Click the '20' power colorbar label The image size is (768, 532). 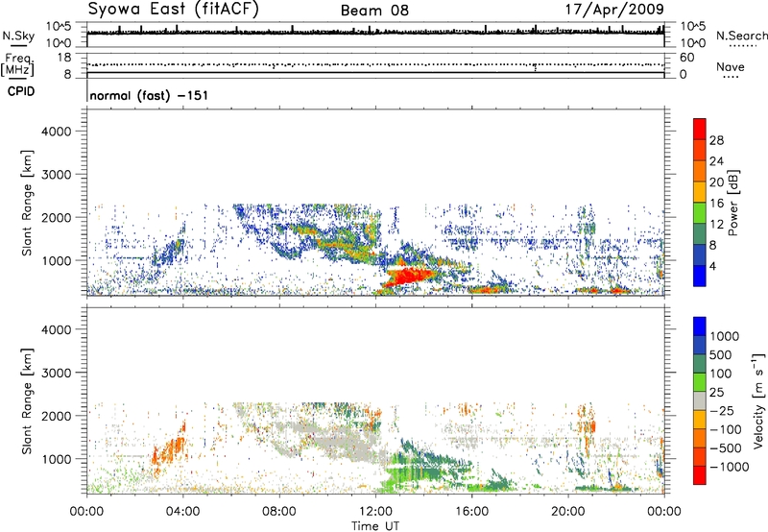(716, 182)
